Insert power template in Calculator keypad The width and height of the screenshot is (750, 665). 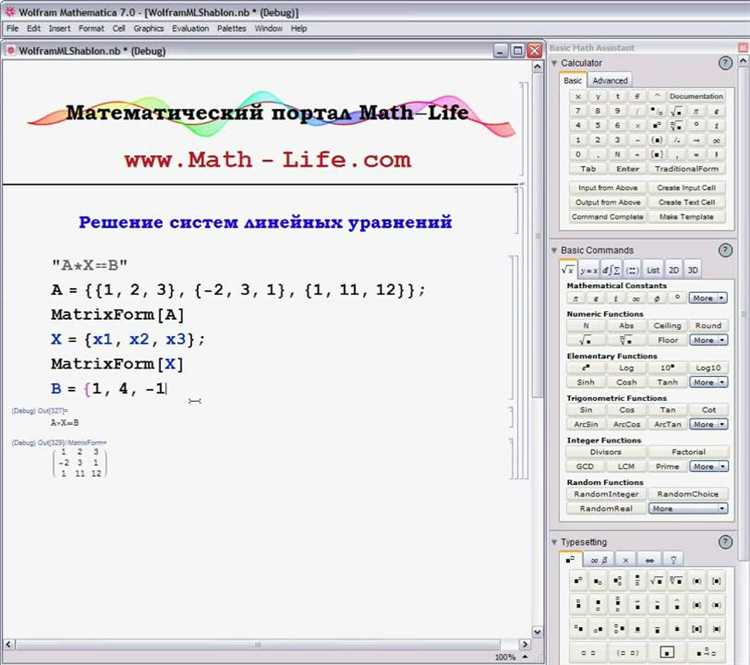[x=657, y=126]
